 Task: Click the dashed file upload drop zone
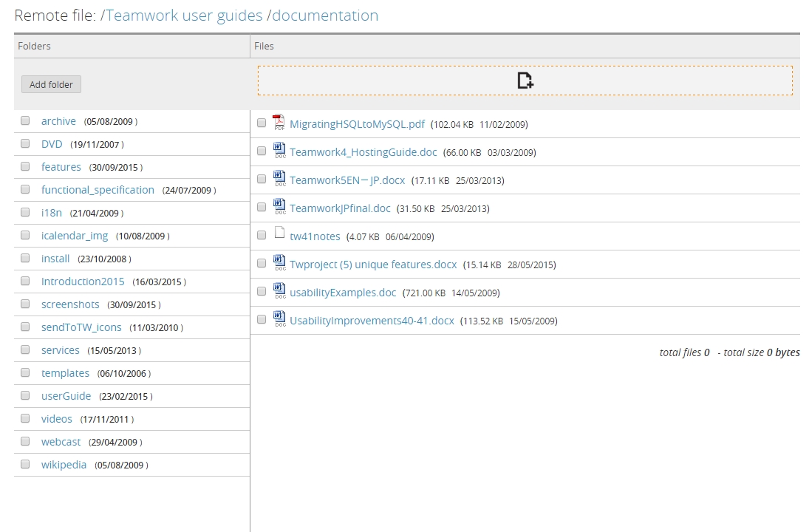pyautogui.click(x=665, y=81)
